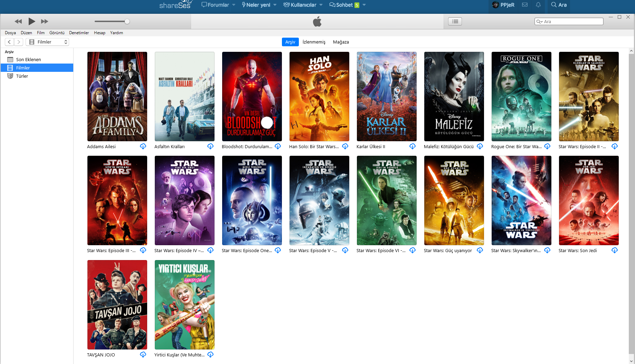Download Yırtıcı Kuşlar from the cloud

click(210, 355)
